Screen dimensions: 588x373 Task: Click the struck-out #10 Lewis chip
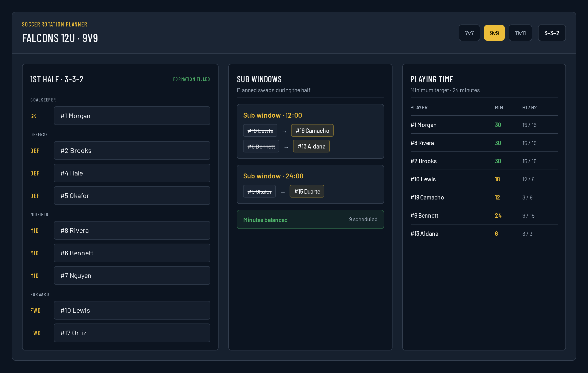(x=260, y=131)
